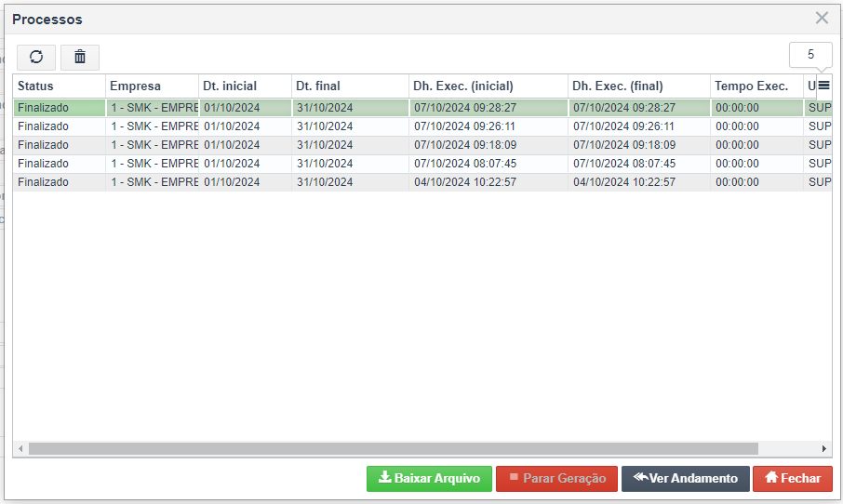Click the Ver Andamento button
The image size is (843, 504).
[686, 478]
